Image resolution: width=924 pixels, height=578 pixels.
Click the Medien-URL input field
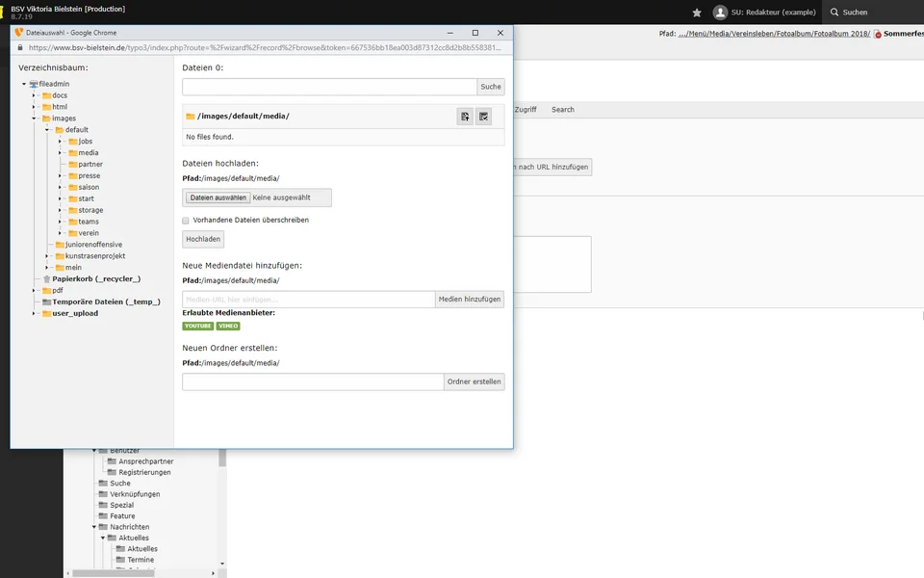(x=308, y=300)
